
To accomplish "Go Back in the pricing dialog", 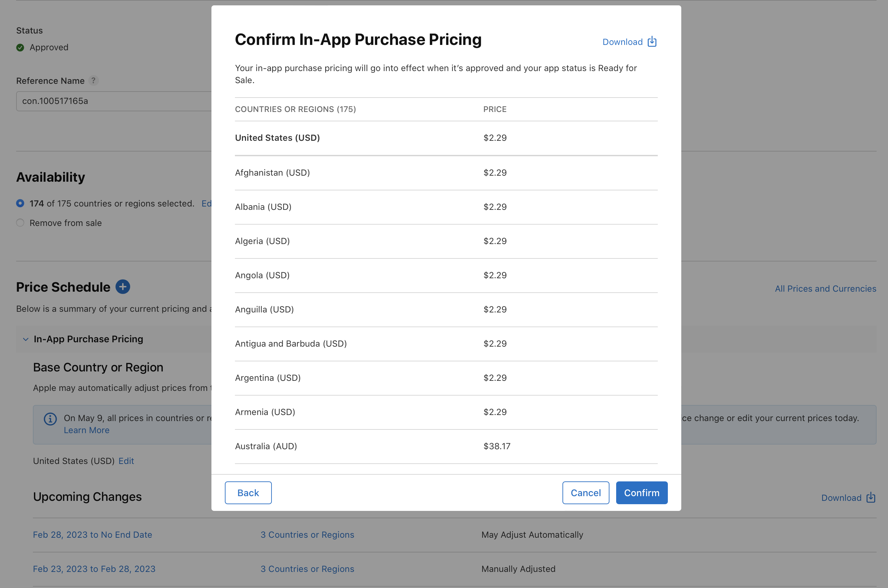I will 248,493.
